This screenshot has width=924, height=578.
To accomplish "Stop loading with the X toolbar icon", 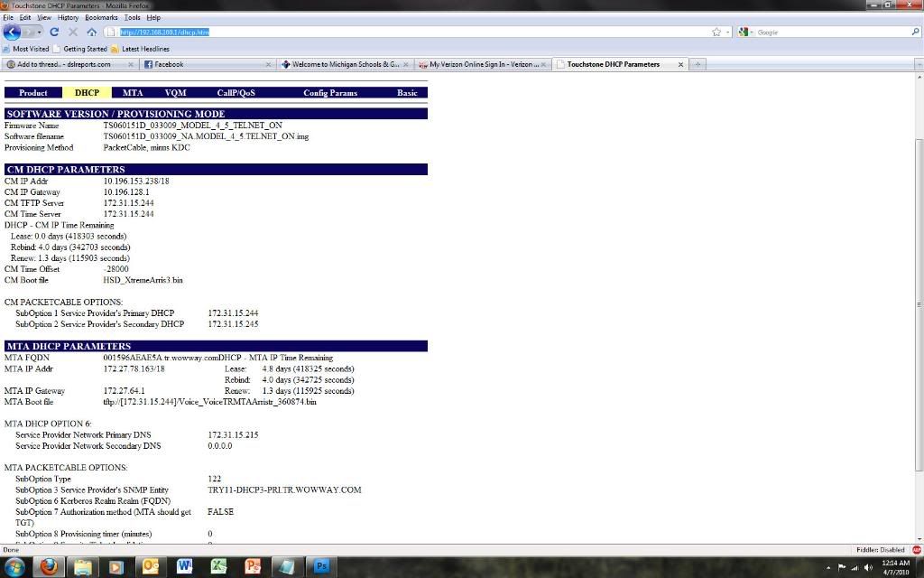I will coord(73,32).
